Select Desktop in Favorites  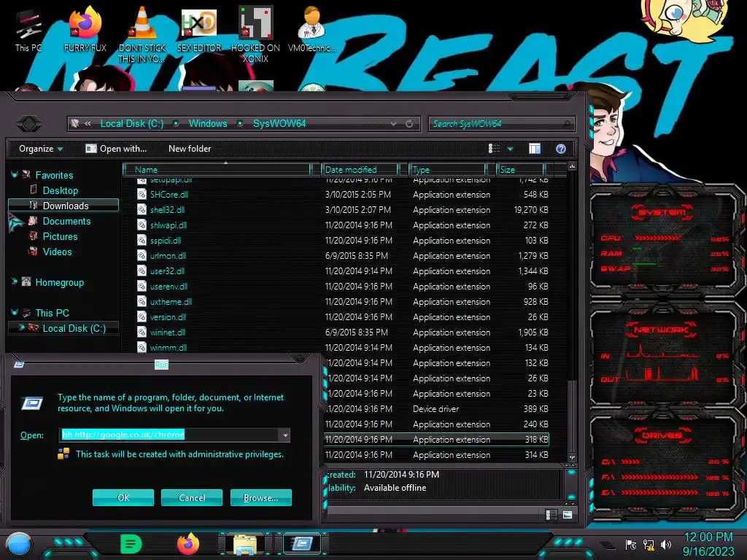click(x=60, y=190)
